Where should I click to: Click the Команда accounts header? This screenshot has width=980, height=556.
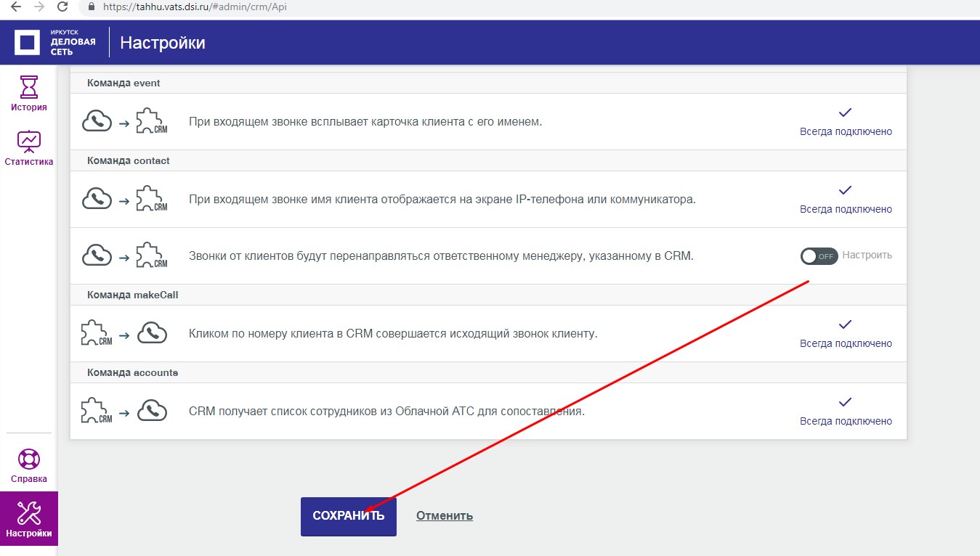pos(133,372)
